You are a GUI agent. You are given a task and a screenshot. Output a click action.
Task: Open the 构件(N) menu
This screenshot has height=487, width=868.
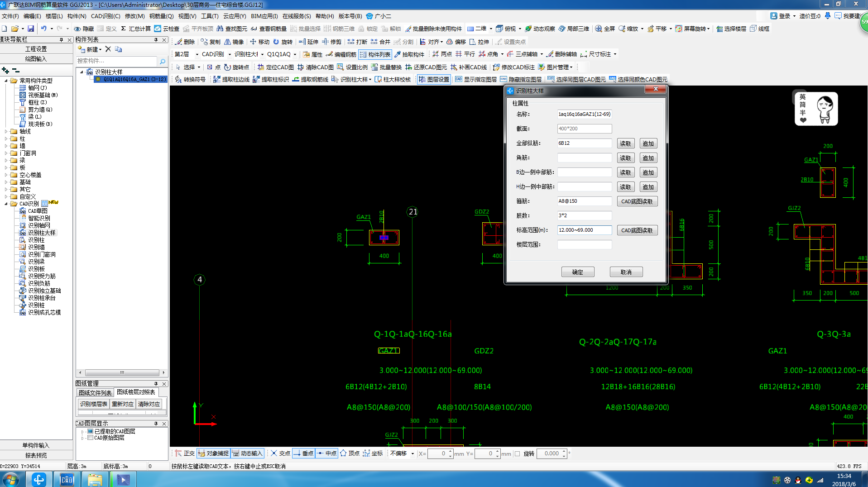(77, 16)
